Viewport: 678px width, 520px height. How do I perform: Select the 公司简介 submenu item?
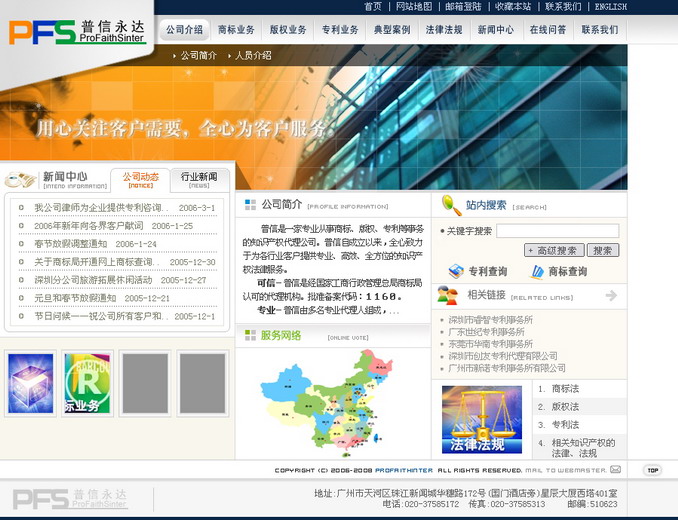198,55
